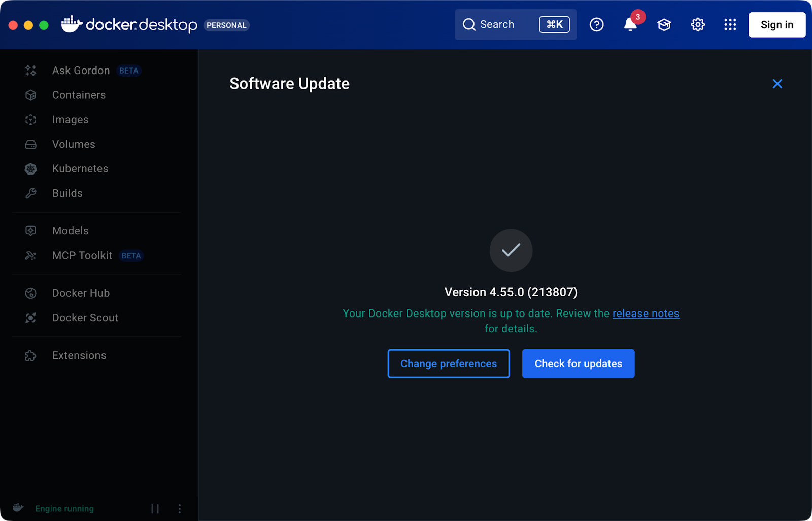Click Check for updates button
The width and height of the screenshot is (812, 521).
(578, 363)
